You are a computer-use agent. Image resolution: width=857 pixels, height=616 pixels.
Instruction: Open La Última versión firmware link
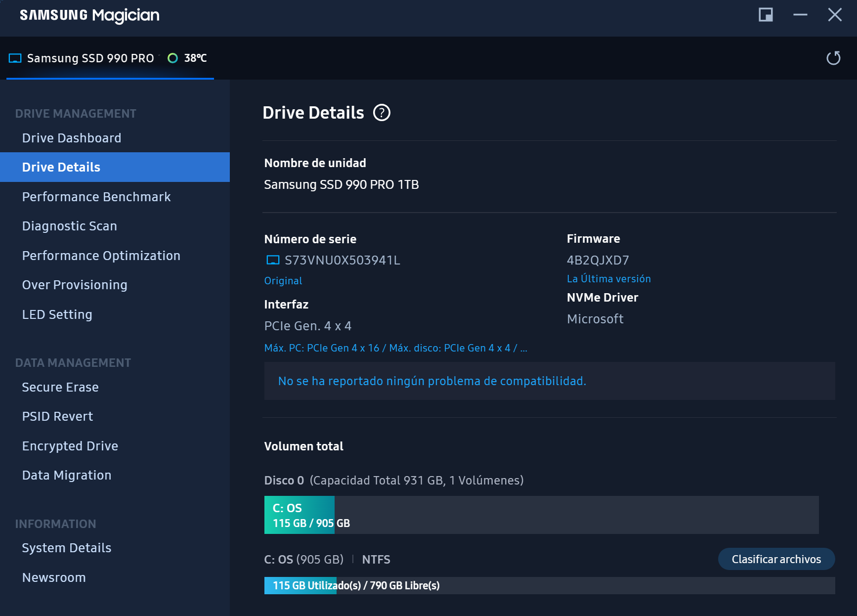pos(608,278)
